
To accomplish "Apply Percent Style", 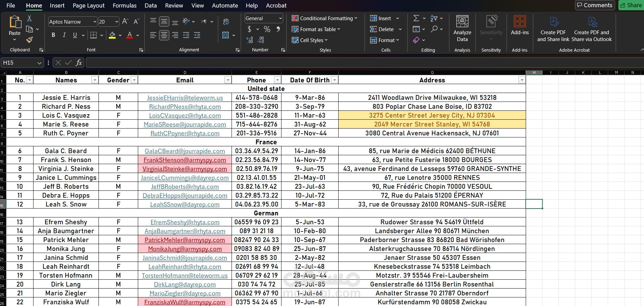I will (x=267, y=29).
